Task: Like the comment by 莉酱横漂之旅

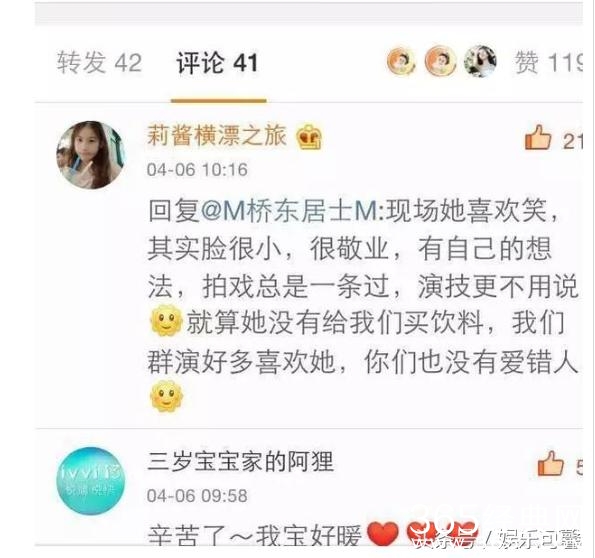Action: click(538, 138)
